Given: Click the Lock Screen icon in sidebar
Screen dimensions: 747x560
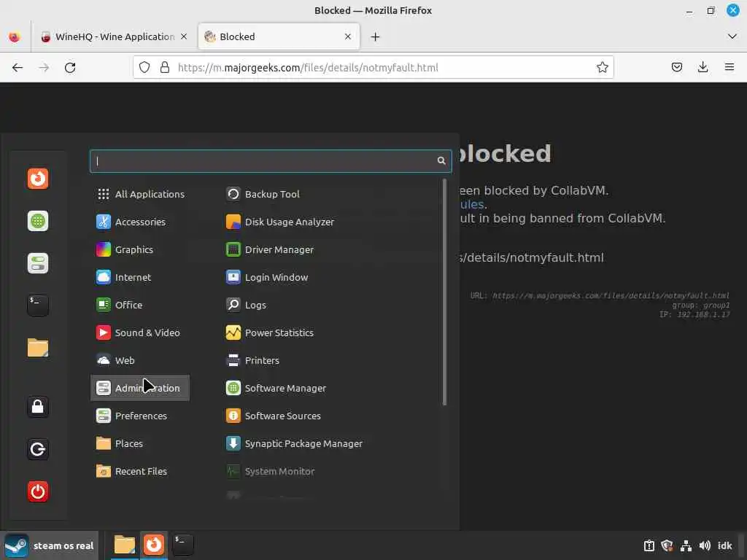Looking at the screenshot, I should 38,407.
